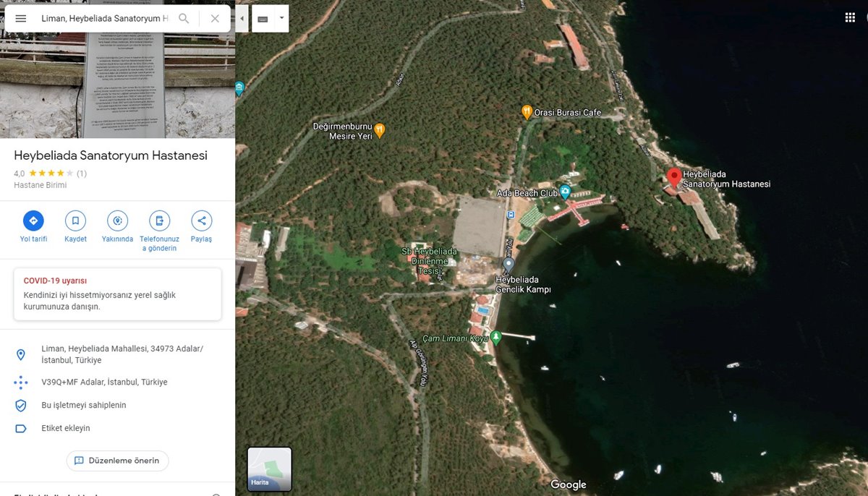Open the Orasi Burasi Cafe marker
This screenshot has height=496, width=868.
click(527, 112)
